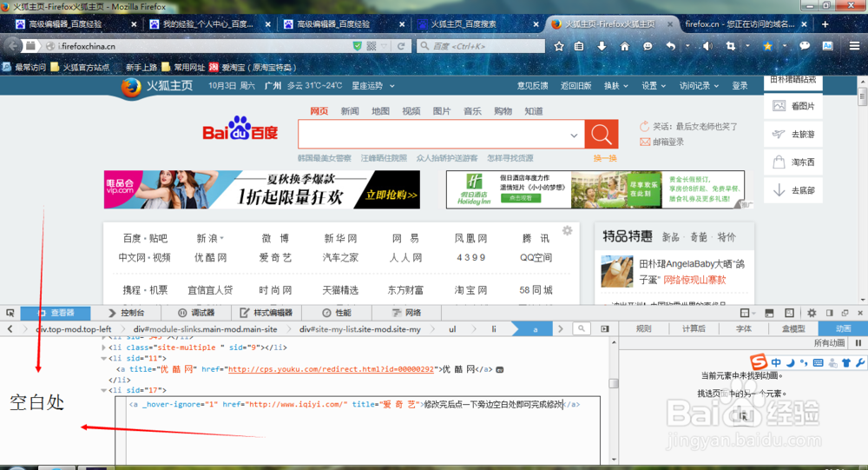Switch to the 调试器 debugger tab
This screenshot has width=868, height=470.
click(195, 313)
